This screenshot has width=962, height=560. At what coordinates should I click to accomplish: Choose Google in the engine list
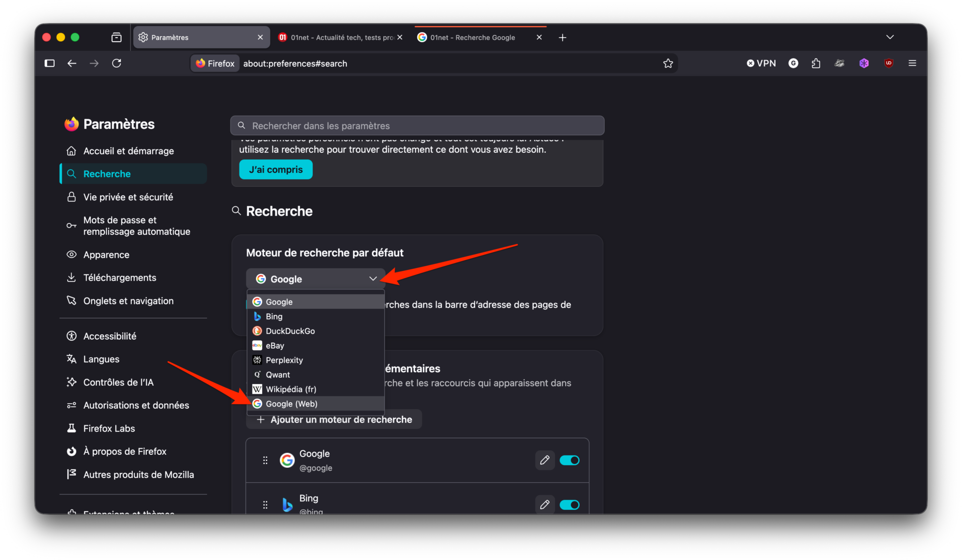[x=316, y=302]
